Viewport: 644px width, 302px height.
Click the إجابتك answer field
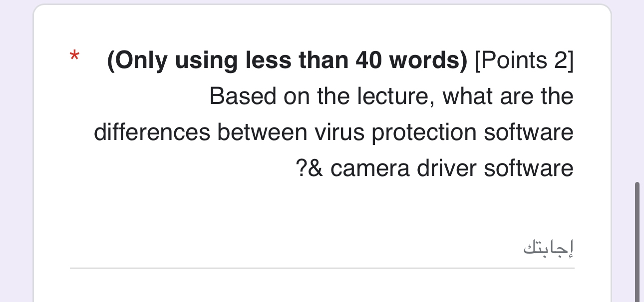point(548,247)
